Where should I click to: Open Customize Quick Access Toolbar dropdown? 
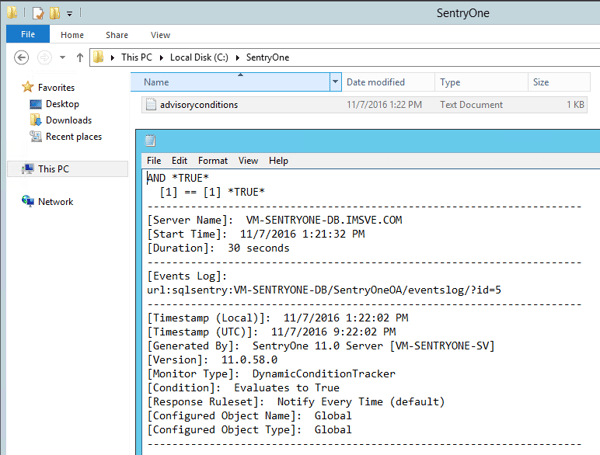click(x=69, y=14)
